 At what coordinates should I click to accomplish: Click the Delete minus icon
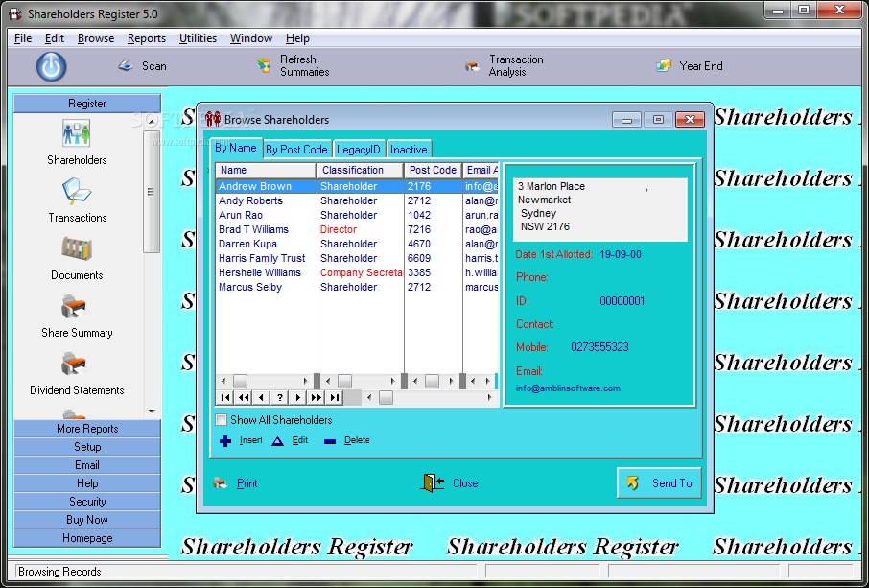(330, 441)
